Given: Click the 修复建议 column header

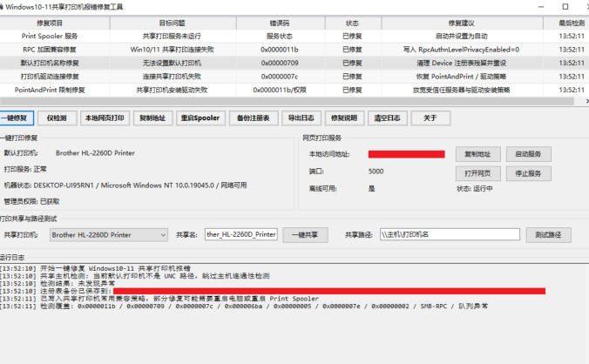Looking at the screenshot, I should coord(461,24).
